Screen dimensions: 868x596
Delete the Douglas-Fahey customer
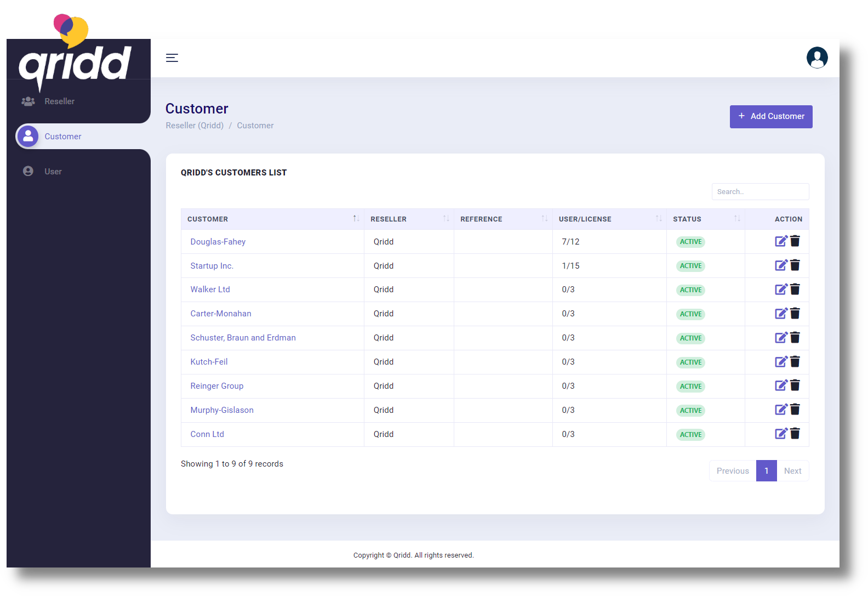click(x=795, y=241)
